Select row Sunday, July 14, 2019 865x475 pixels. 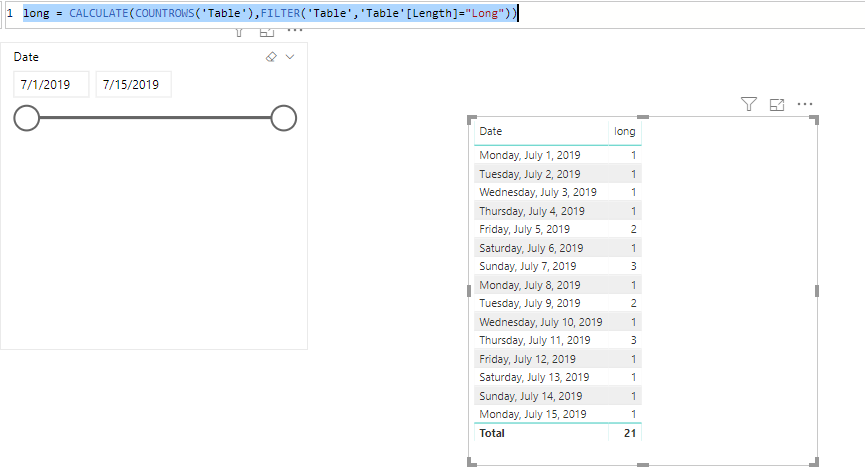(557, 396)
